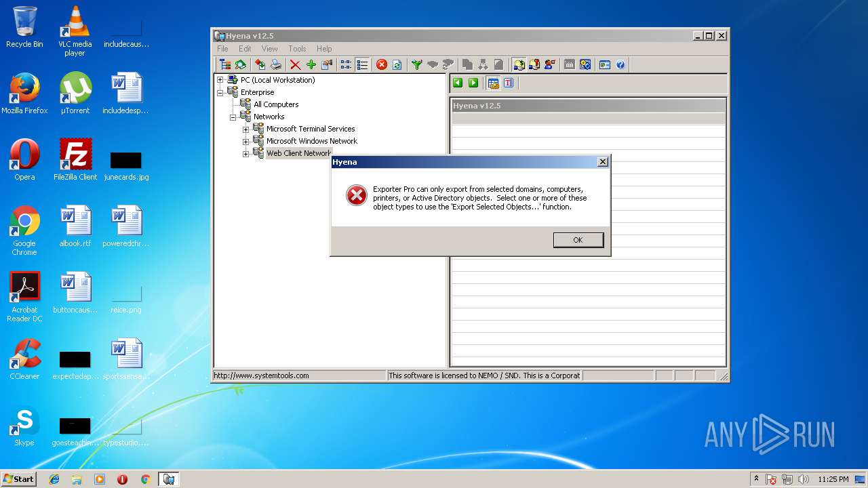Select the VLC media player shortcut

pyautogui.click(x=75, y=31)
